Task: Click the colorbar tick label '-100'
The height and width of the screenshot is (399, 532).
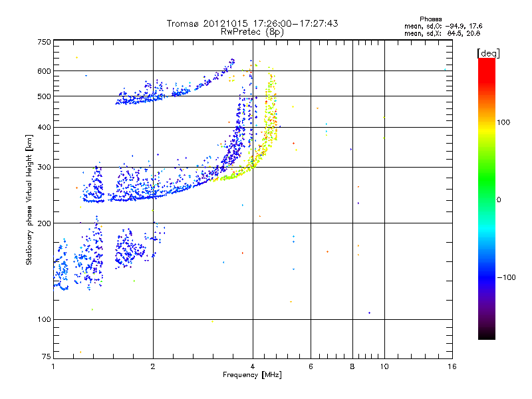Action: [x=506, y=277]
